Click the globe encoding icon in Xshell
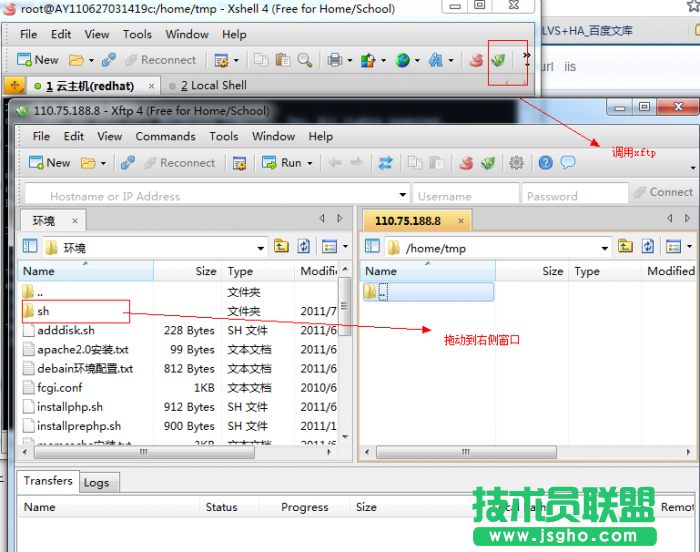Image resolution: width=700 pixels, height=552 pixels. tap(402, 60)
